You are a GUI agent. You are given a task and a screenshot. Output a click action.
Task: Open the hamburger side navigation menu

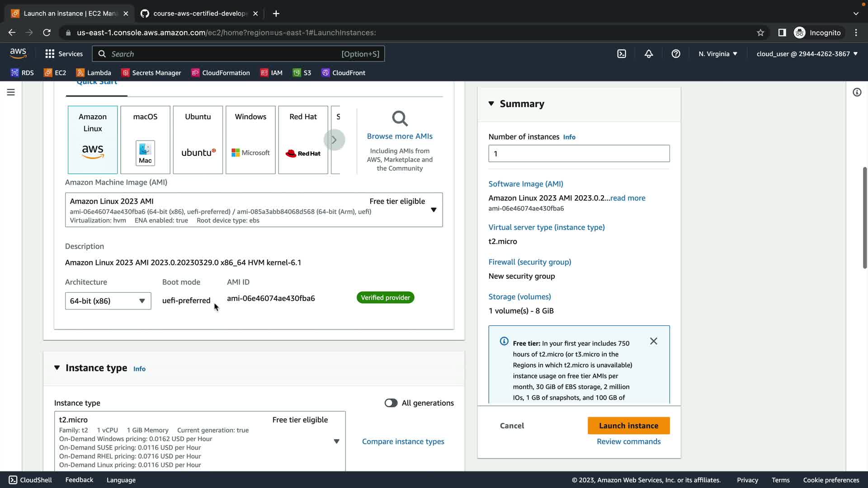11,92
